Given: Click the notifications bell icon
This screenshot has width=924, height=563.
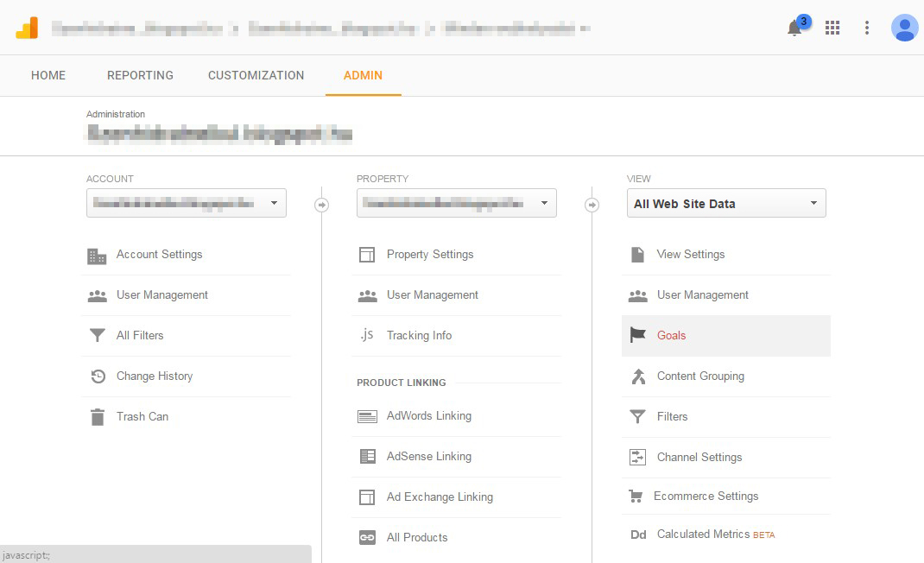Looking at the screenshot, I should (x=794, y=28).
